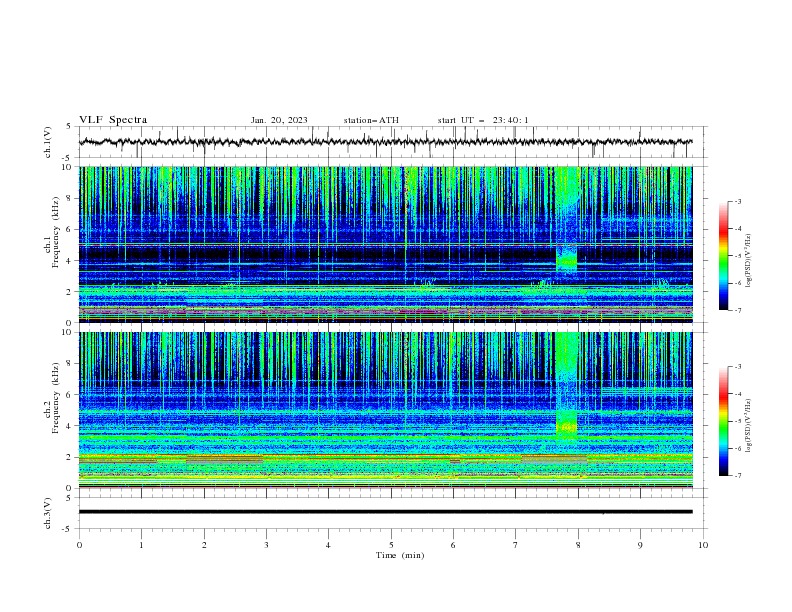Select the date text "Jan. 20, 2023"
The height and width of the screenshot is (612, 792).
279,120
